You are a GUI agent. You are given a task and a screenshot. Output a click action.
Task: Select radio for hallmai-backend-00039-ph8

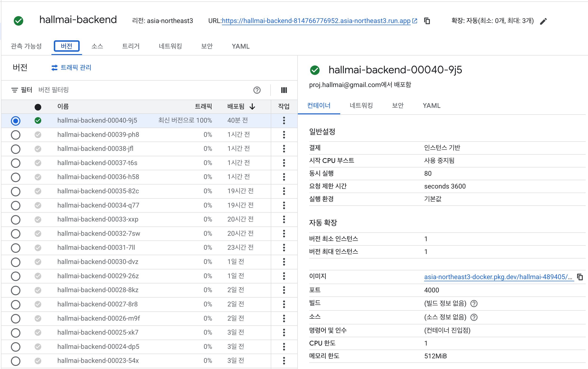pos(16,135)
